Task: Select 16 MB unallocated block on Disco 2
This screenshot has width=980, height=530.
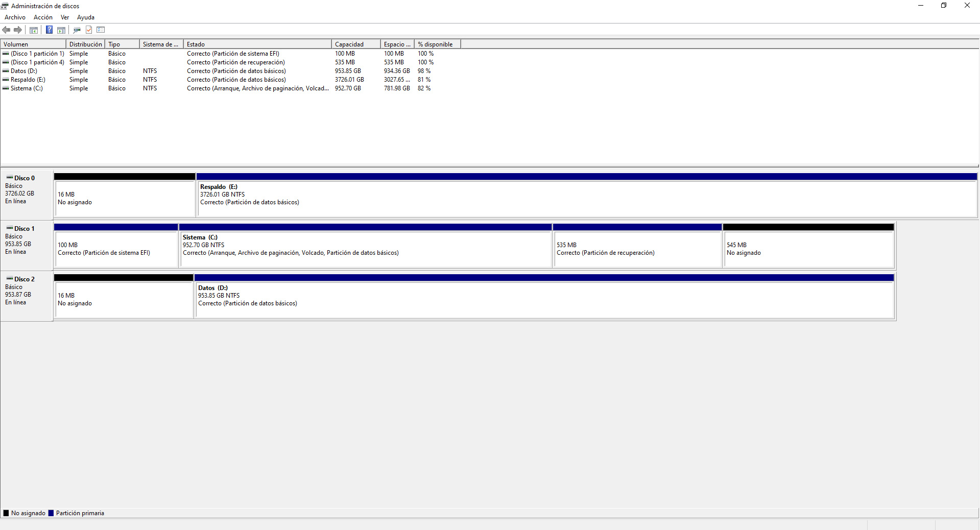Action: (124, 296)
